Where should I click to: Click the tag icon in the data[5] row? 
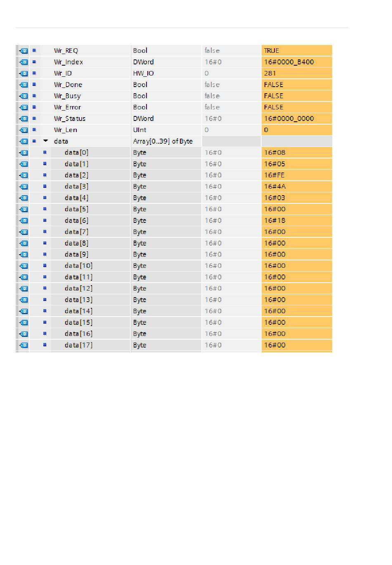tap(24, 209)
